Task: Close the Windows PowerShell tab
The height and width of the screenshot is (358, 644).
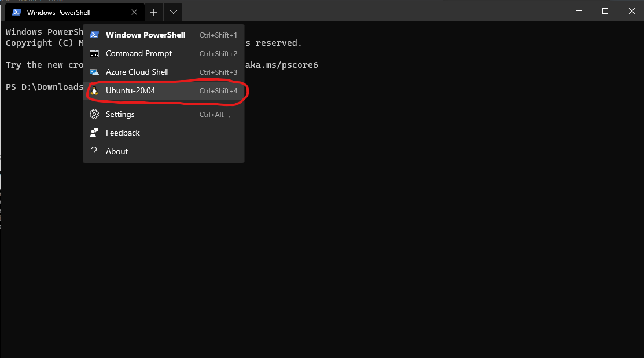Action: 134,12
